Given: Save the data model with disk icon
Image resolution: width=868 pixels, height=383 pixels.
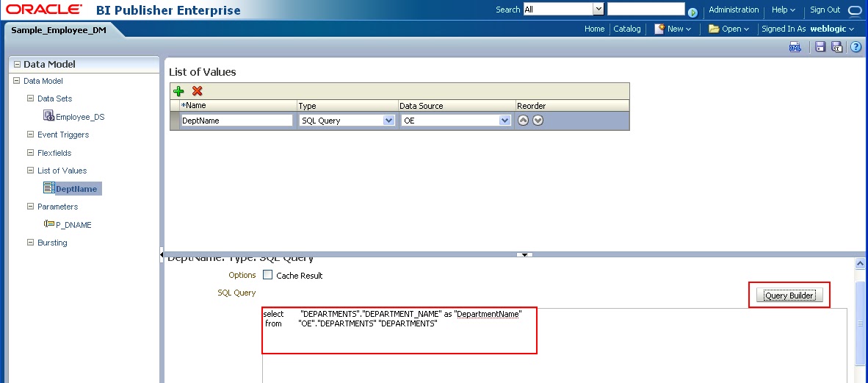Looking at the screenshot, I should coord(820,47).
